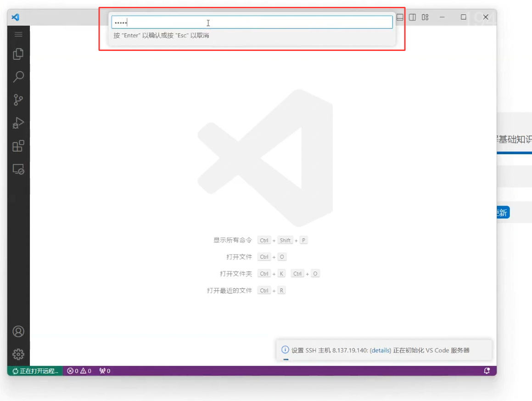Click the '打开文件' shortcut hint

[239, 257]
